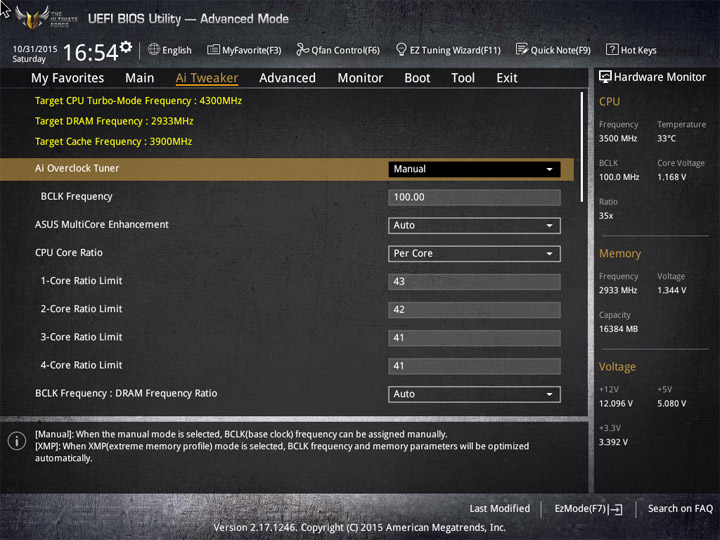
Task: Open Quick Note(F9) label
Action: pos(561,50)
